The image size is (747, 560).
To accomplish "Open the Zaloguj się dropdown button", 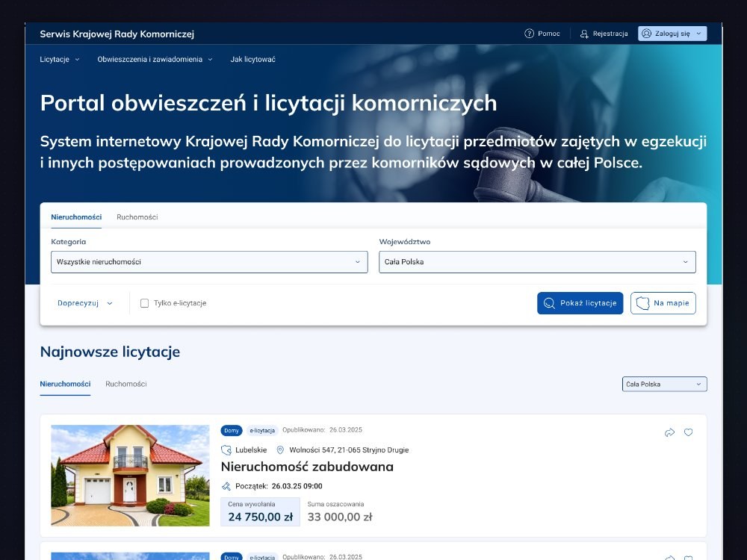I will [x=672, y=34].
